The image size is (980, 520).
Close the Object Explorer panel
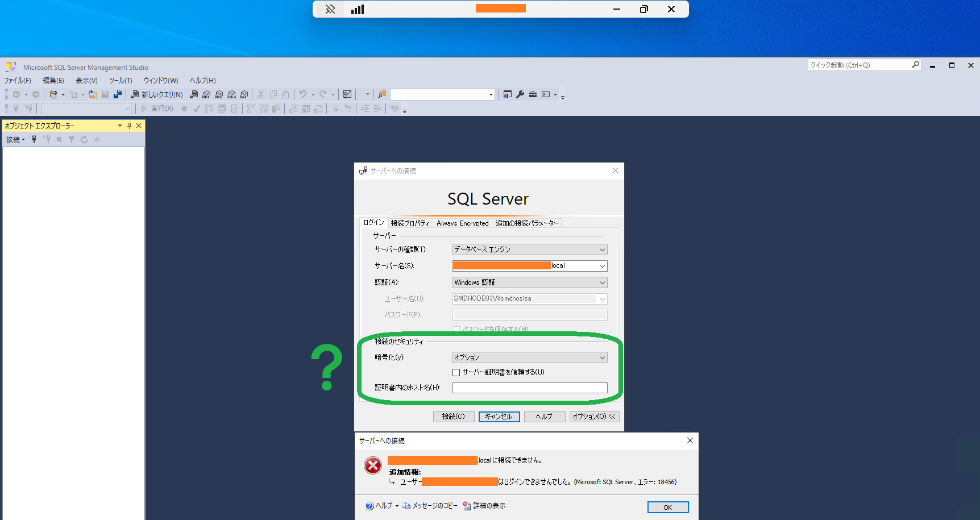pyautogui.click(x=139, y=126)
